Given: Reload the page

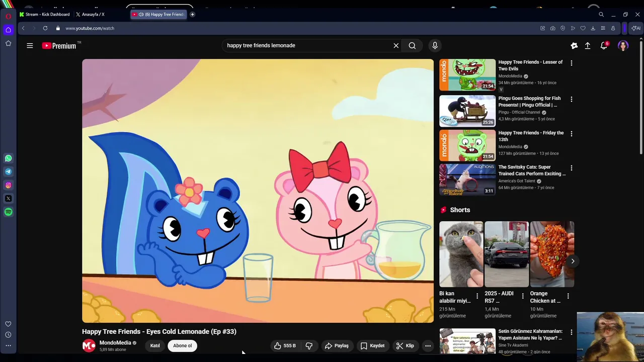Looking at the screenshot, I should pyautogui.click(x=45, y=28).
